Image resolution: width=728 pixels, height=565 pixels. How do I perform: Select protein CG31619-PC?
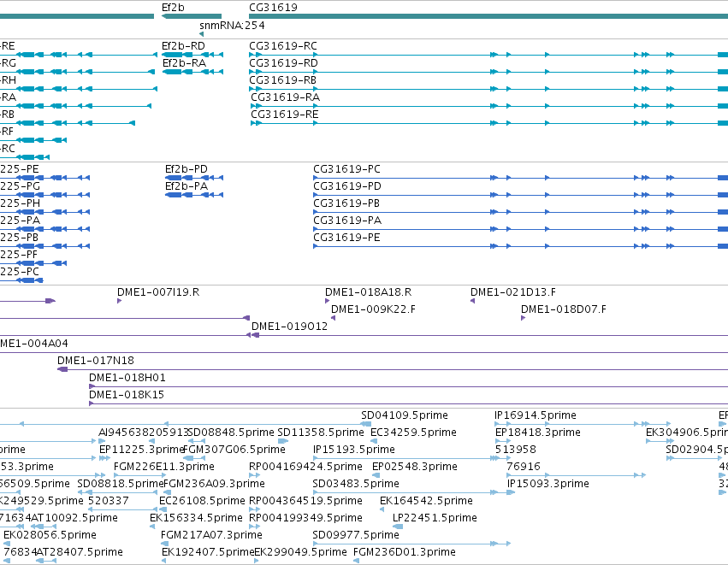coord(346,169)
